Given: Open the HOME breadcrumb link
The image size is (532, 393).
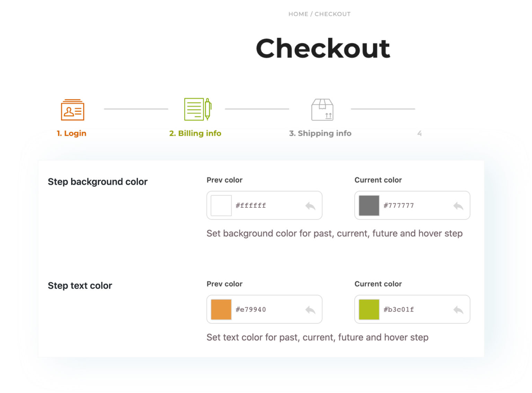Looking at the screenshot, I should (298, 14).
